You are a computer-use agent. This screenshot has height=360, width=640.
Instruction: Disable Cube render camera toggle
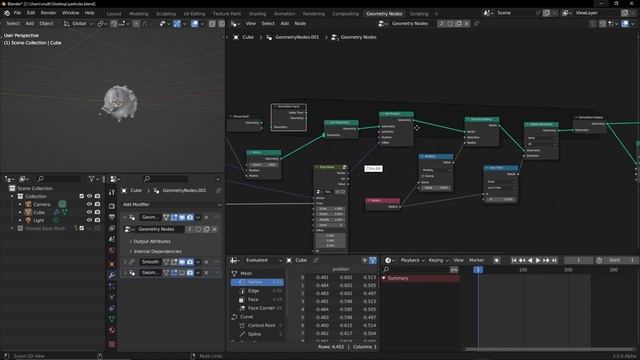point(98,212)
